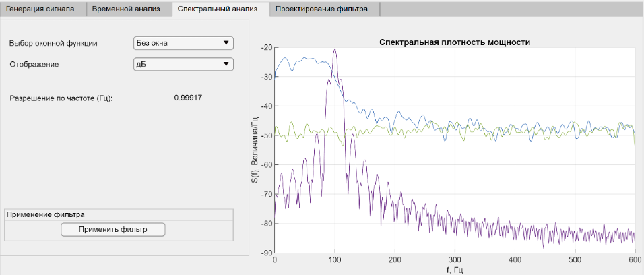Click the Применить фильтр button
The height and width of the screenshot is (275, 644).
(x=113, y=229)
